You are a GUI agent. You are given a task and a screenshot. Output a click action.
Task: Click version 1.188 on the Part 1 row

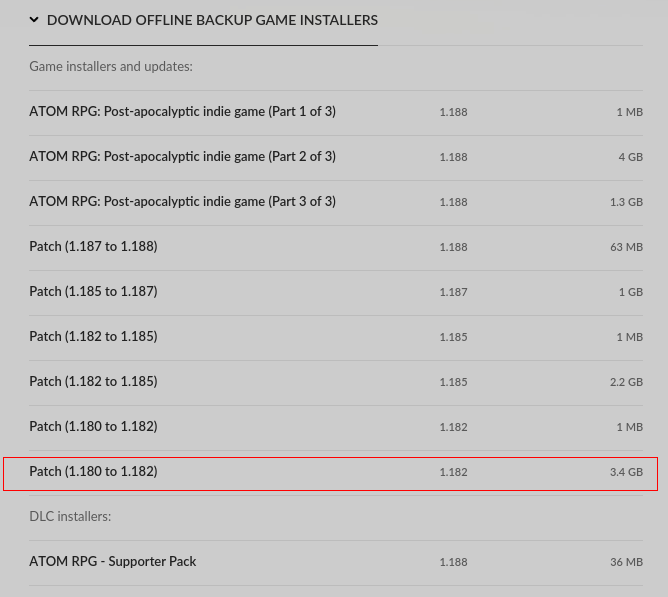coord(453,112)
